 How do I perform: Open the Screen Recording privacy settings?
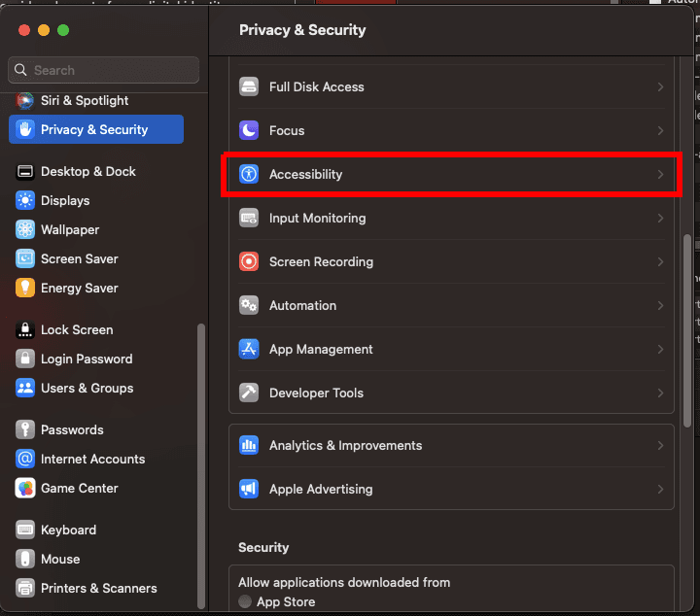[x=451, y=261]
